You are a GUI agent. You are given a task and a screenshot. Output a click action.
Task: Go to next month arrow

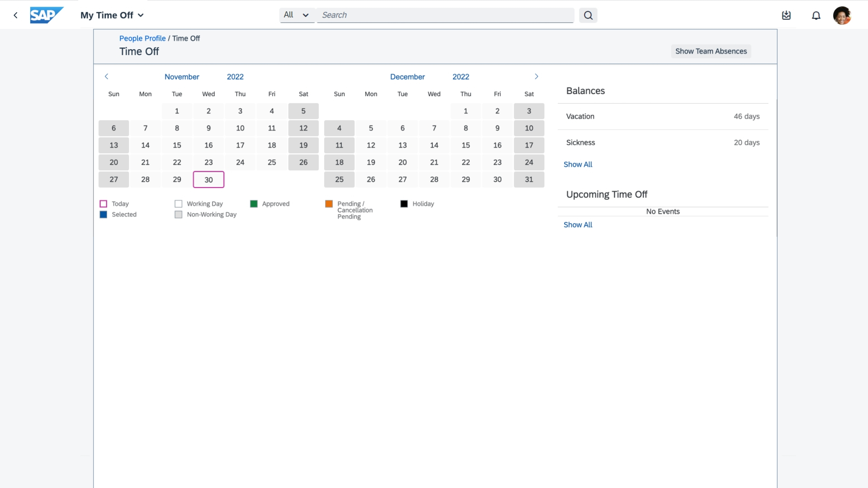pyautogui.click(x=536, y=76)
